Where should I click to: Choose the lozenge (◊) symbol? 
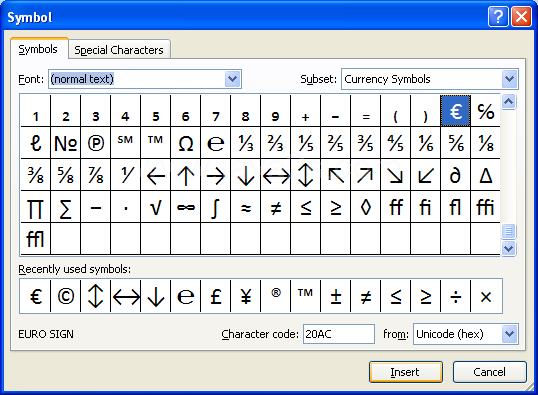point(365,207)
